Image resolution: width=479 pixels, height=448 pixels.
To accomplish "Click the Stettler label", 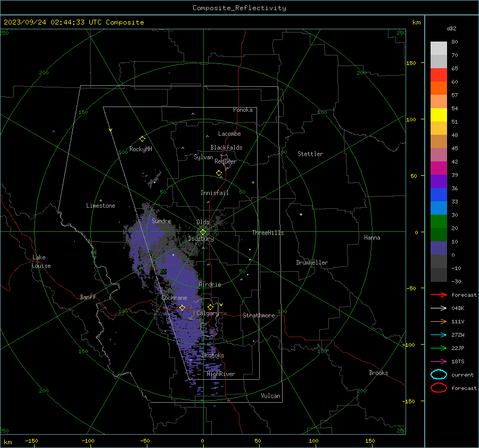I will (310, 154).
